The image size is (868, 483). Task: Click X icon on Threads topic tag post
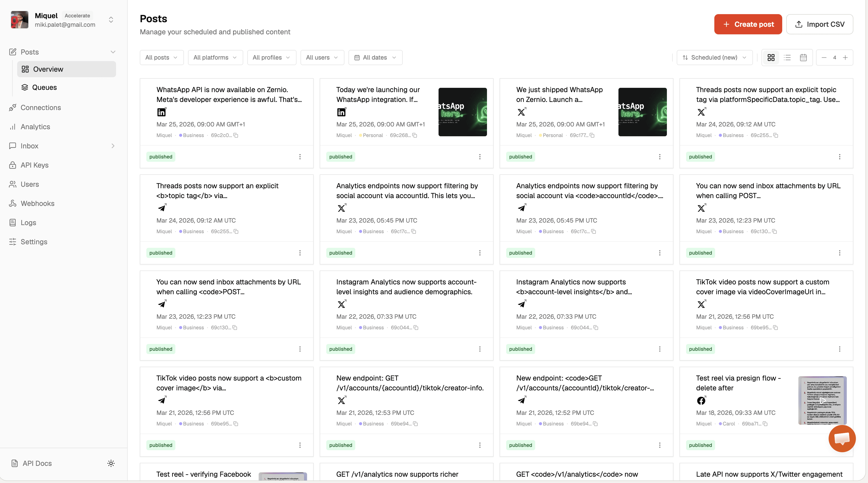click(701, 112)
